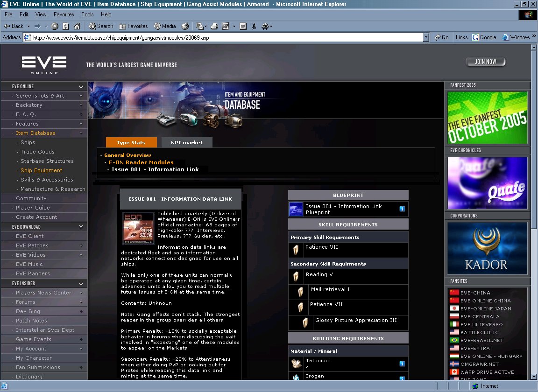Click the Fanfest October 2005 banner
The image size is (538, 392).
coord(487,118)
